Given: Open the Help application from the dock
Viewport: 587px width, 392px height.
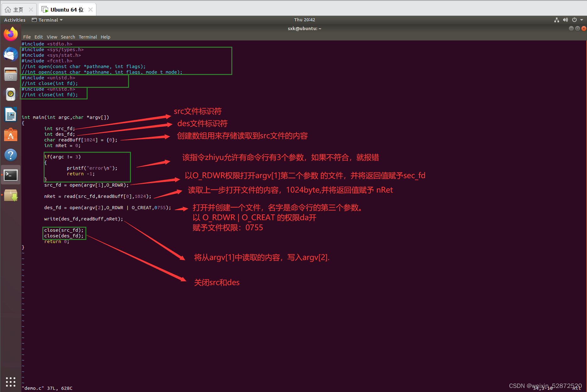Looking at the screenshot, I should (11, 155).
